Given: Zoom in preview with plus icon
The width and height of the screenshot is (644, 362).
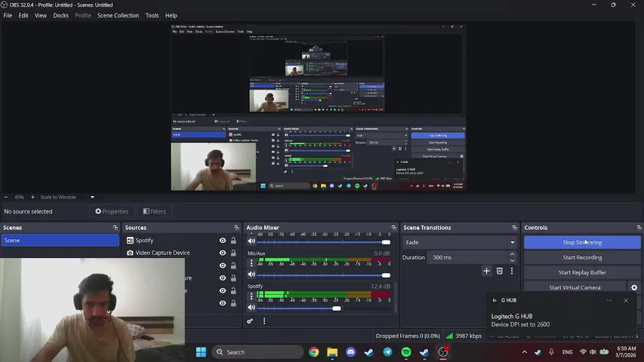Looking at the screenshot, I should coord(33,197).
